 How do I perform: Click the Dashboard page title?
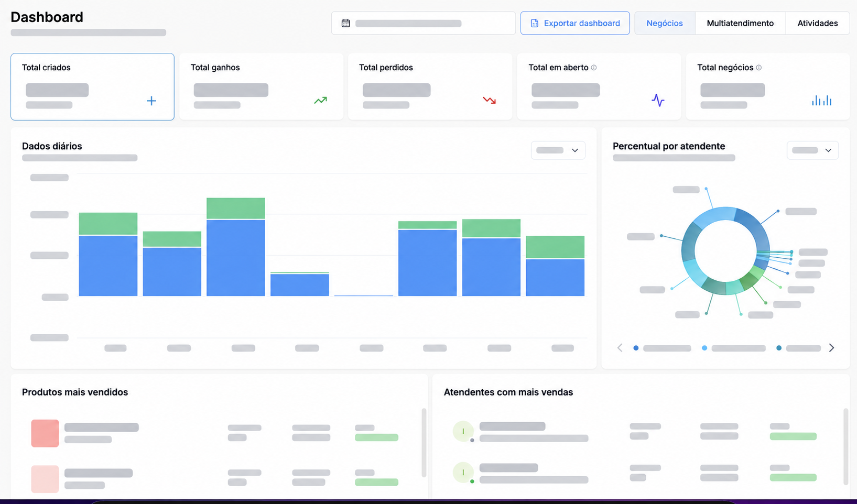point(47,17)
